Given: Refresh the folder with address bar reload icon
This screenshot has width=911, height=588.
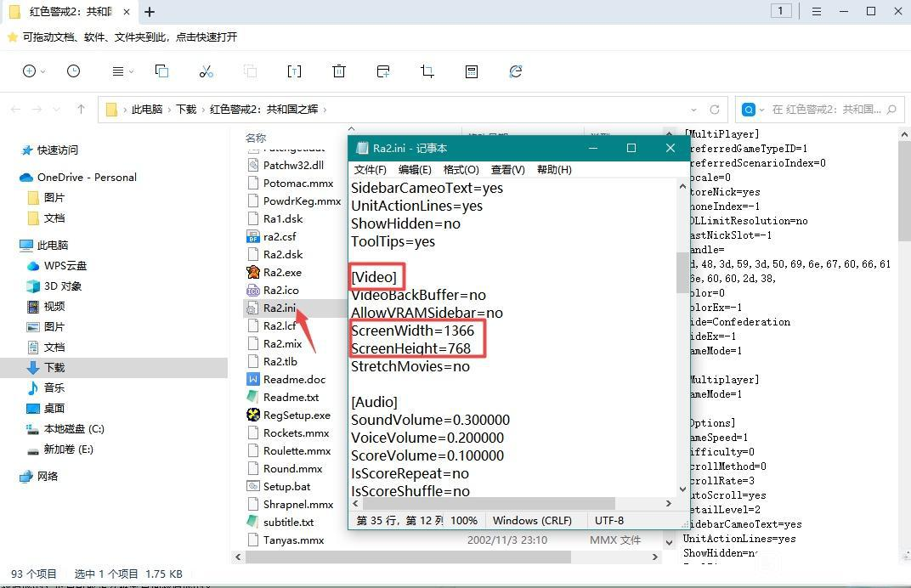Looking at the screenshot, I should coord(715,110).
